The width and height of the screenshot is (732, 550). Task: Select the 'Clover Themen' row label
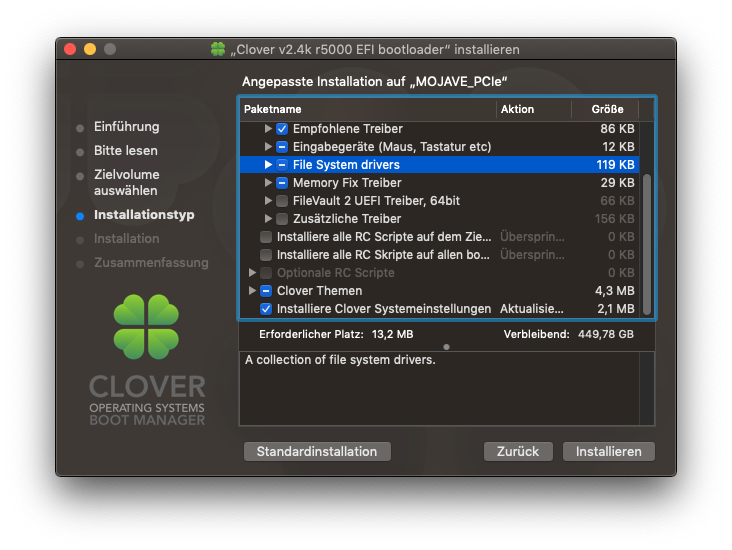point(319,291)
